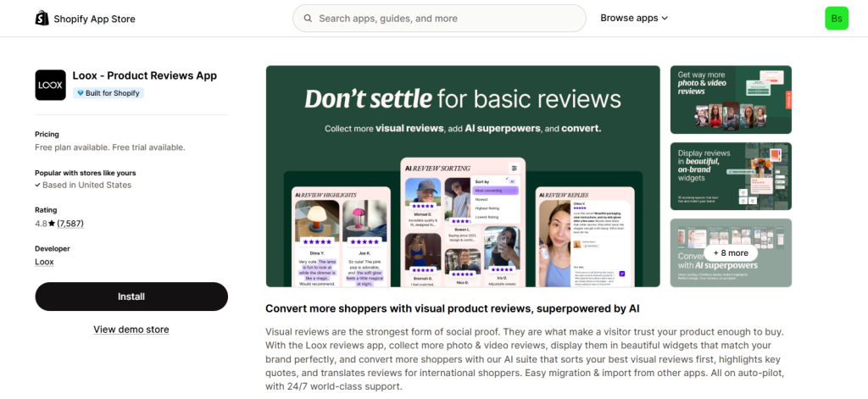This screenshot has height=399, width=868.
Task: Click the black Loox app logo
Action: 50,85
